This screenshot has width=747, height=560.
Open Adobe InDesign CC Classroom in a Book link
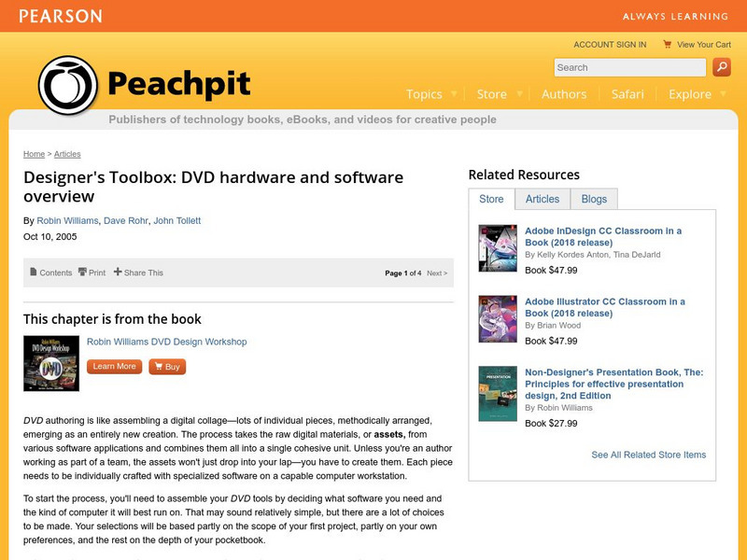[603, 237]
